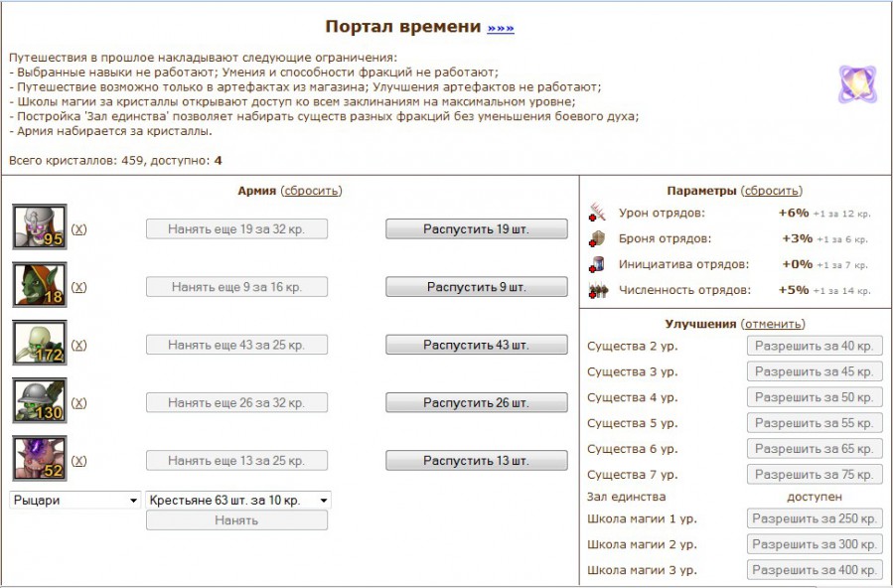Click the purple demon unit portrait with 52

click(x=40, y=459)
